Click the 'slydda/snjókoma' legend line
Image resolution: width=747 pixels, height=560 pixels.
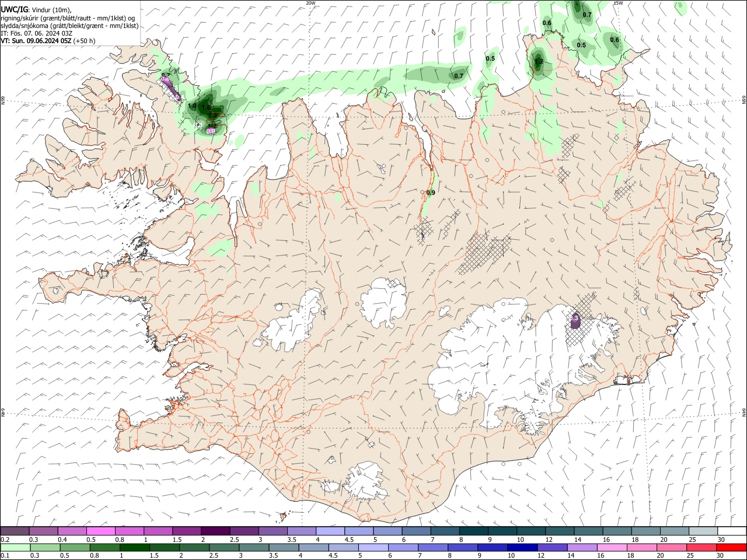[69, 26]
